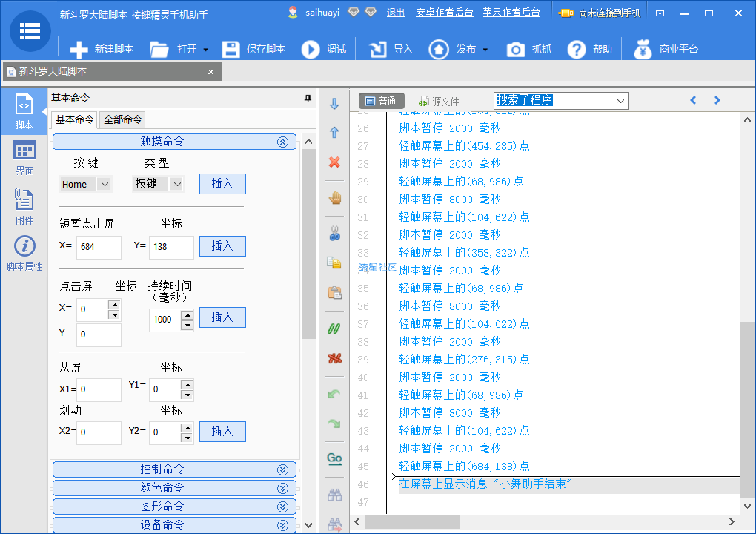Insert the 划动 swipe command
This screenshot has height=534, width=756.
click(222, 431)
